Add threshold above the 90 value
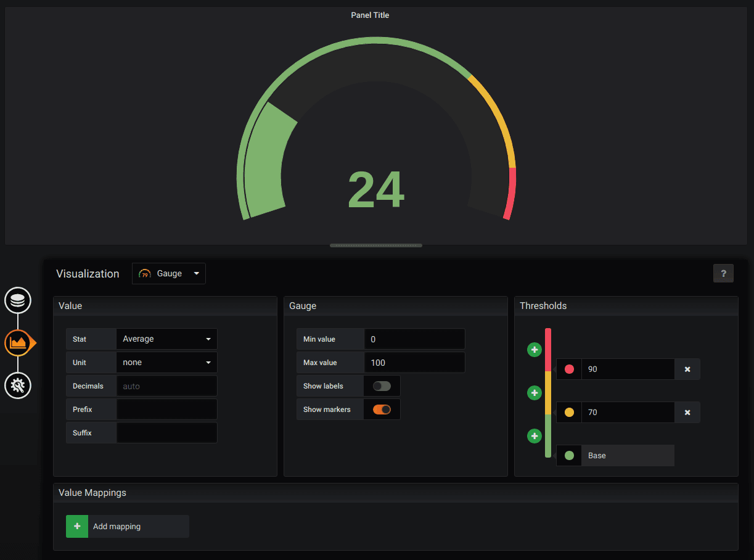This screenshot has height=560, width=754. [x=535, y=350]
